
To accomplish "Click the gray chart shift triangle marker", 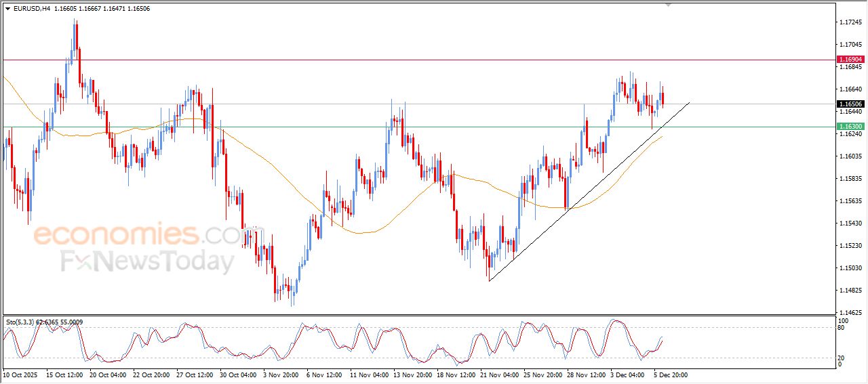I will coord(669,5).
